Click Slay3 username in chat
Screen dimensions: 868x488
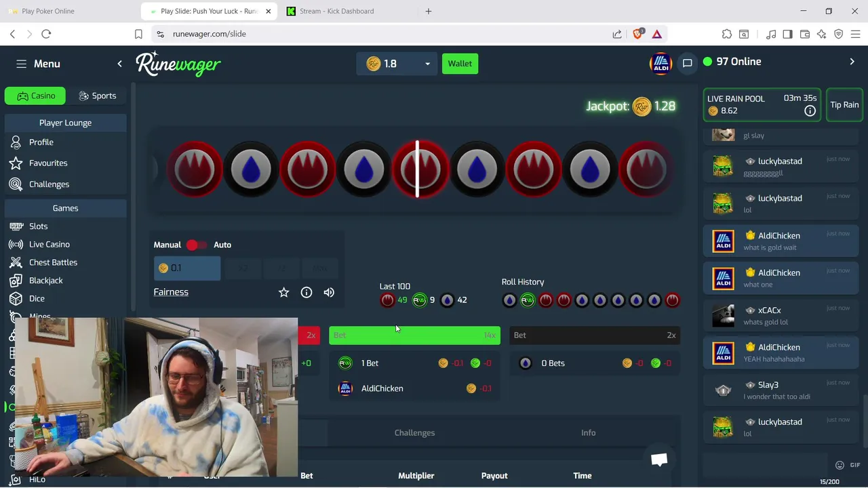point(768,385)
